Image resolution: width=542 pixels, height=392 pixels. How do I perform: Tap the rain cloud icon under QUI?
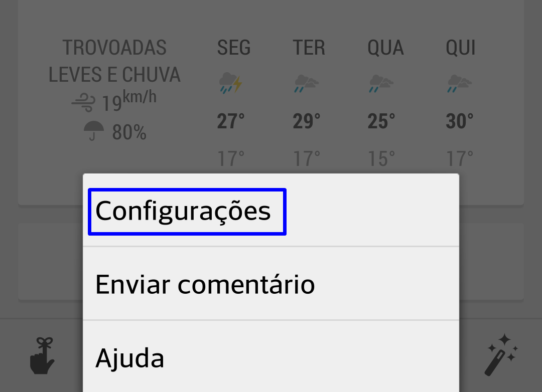[x=459, y=84]
